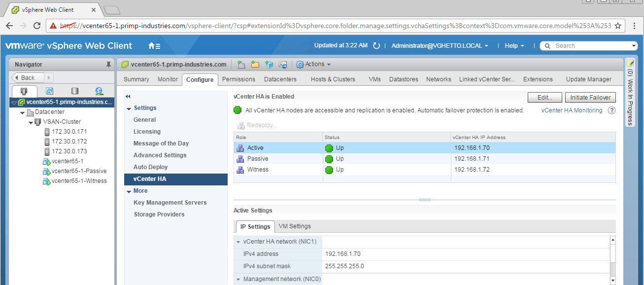644x285 pixels.
Task: Click in the Search input field
Action: tap(589, 46)
